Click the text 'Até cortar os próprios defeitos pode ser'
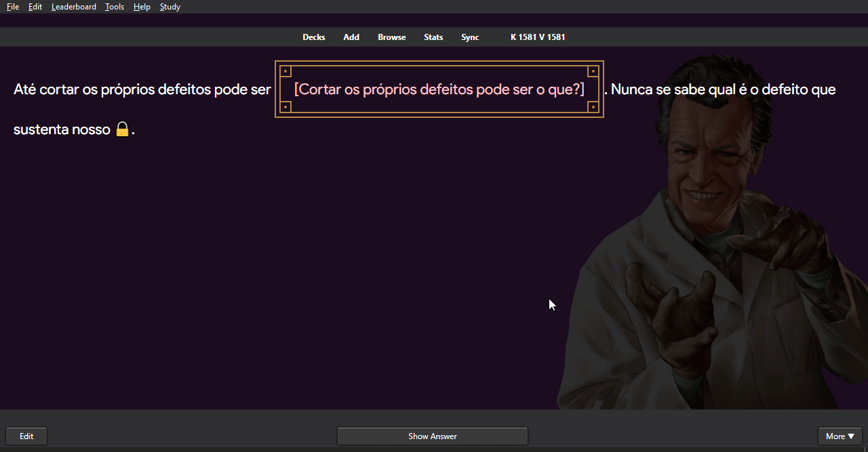The image size is (868, 452). click(142, 89)
